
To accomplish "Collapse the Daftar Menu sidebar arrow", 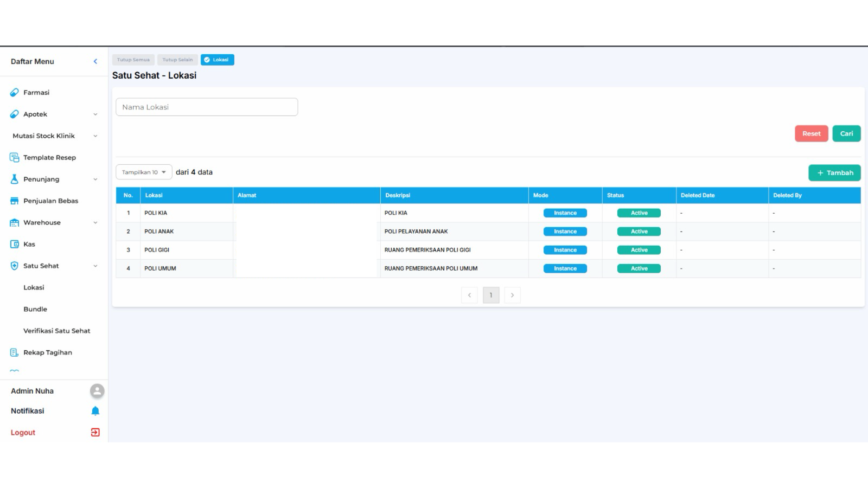I will 95,61.
